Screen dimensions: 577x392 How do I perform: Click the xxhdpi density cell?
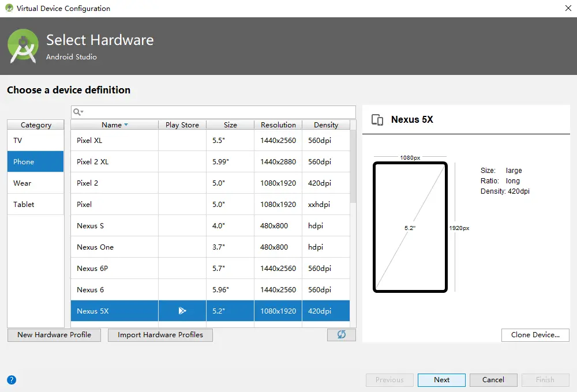tap(325, 205)
